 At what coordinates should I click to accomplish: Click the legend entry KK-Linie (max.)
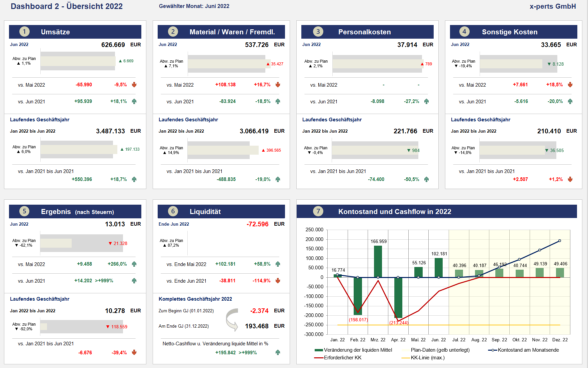tap(423, 358)
